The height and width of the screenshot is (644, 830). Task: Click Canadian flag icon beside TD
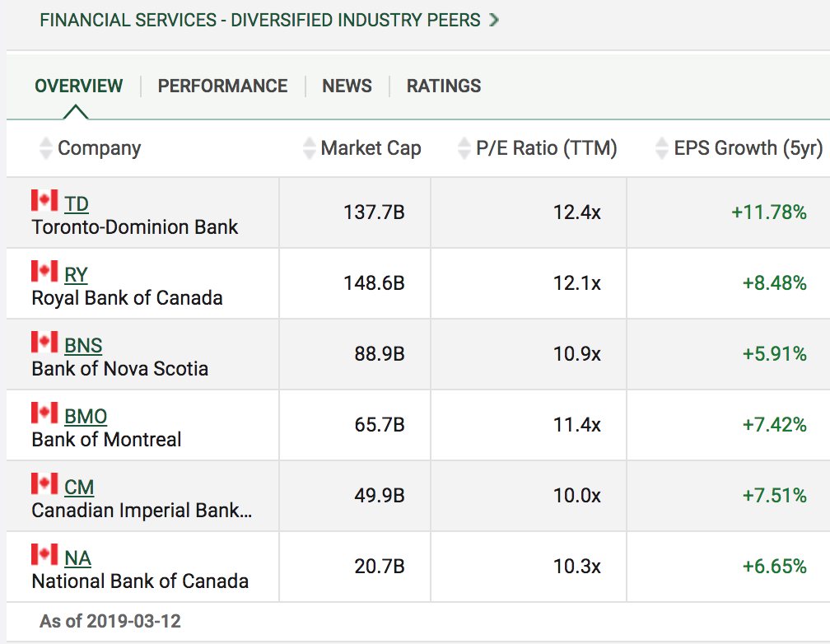point(44,200)
